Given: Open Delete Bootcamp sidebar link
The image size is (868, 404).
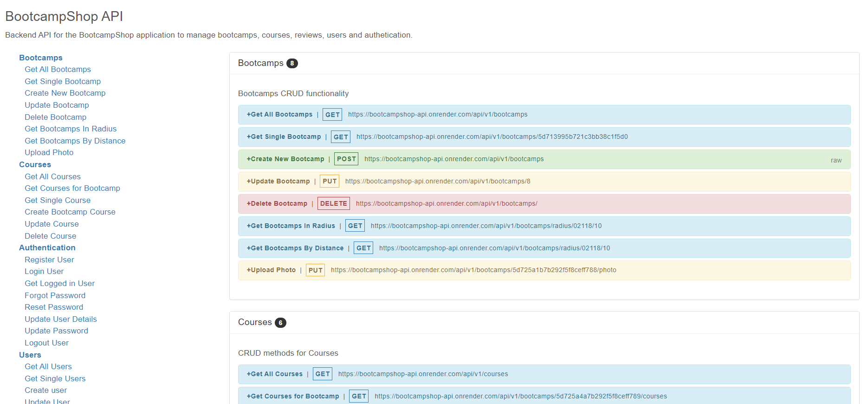Looking at the screenshot, I should pos(55,117).
